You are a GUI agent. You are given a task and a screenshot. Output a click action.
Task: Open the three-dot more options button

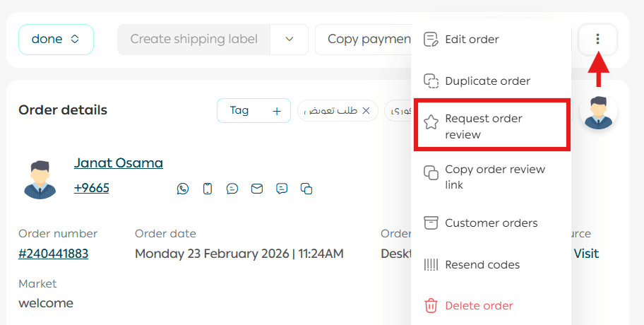point(597,40)
